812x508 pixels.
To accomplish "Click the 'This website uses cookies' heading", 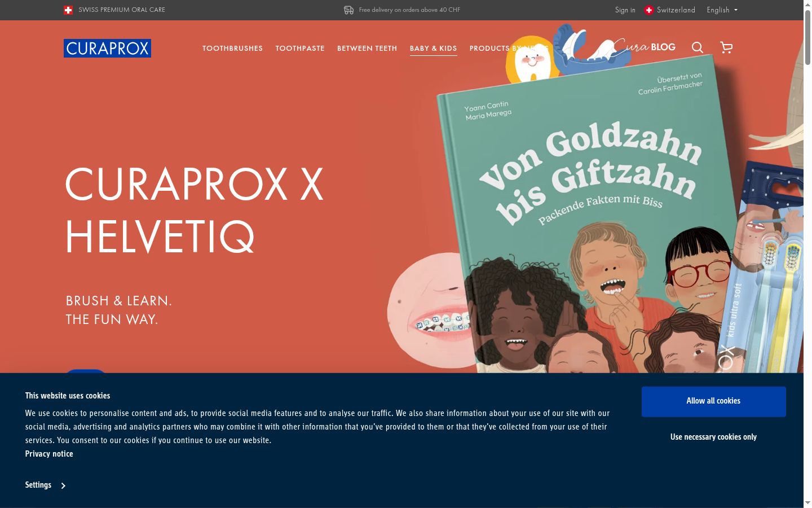I will (68, 396).
